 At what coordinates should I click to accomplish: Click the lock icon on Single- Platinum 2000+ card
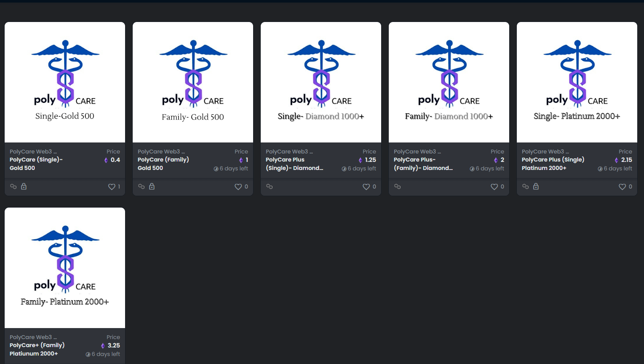536,186
